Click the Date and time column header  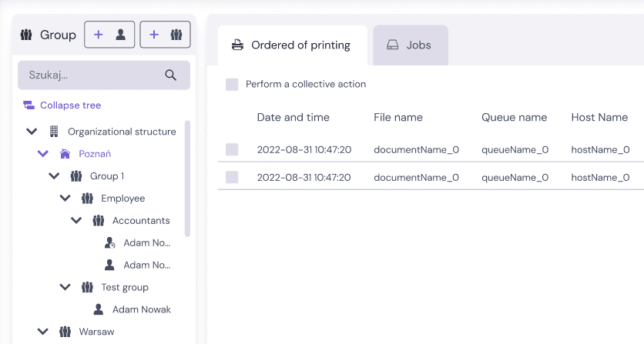click(293, 118)
